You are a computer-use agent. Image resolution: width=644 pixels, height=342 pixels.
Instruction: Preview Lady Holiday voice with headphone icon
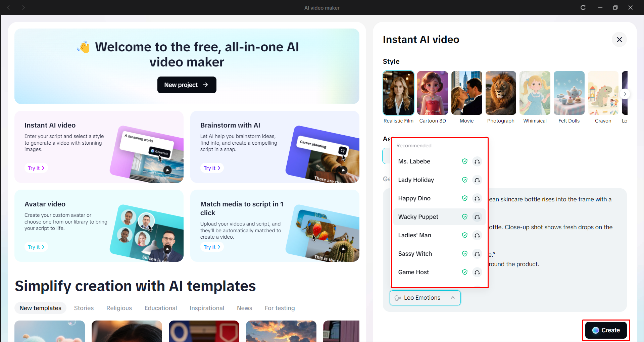point(477,180)
